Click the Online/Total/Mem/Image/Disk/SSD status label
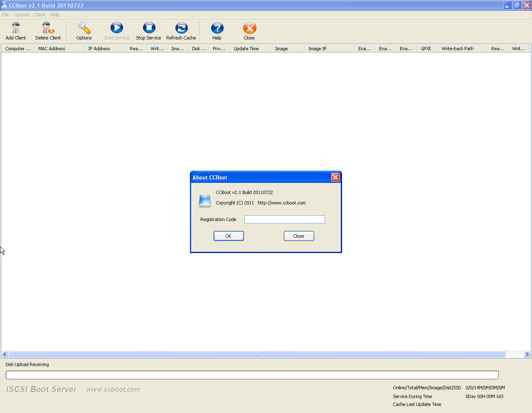This screenshot has height=413, width=532. [427, 388]
